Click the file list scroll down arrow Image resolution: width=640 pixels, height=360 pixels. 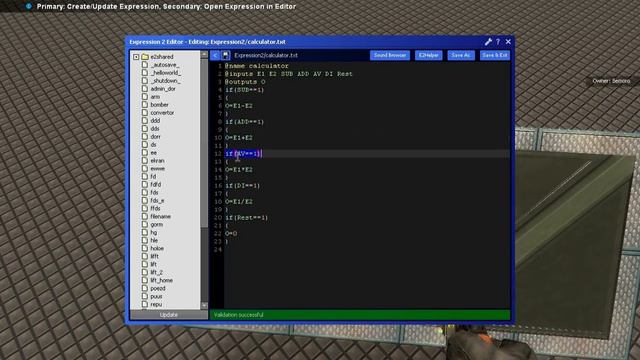click(x=204, y=305)
